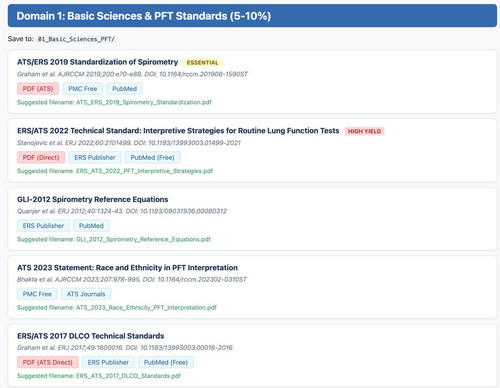Viewport: 500px width, 388px height.
Task: Click the Bhakta et al. AJRCCM 2023 citation
Action: point(132,279)
